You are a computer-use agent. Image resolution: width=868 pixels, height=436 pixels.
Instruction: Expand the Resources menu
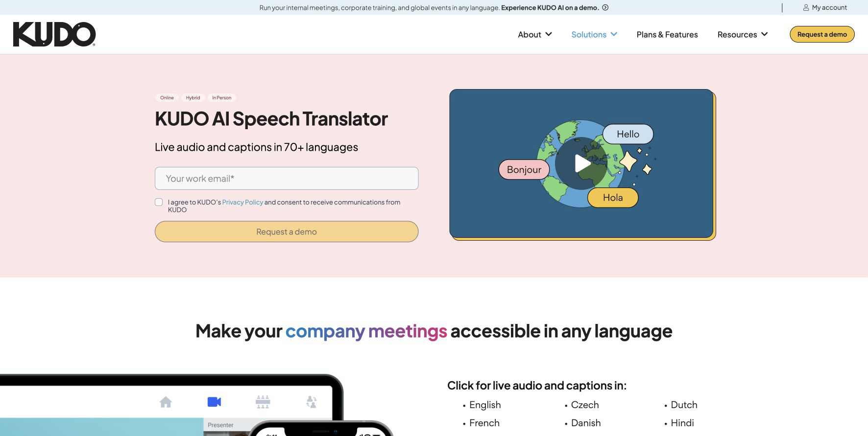point(743,34)
